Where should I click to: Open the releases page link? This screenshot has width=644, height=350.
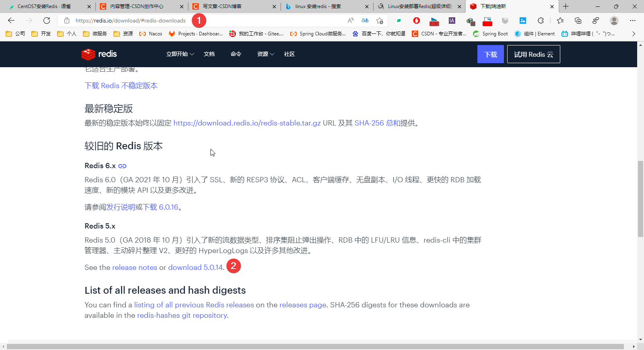303,305
